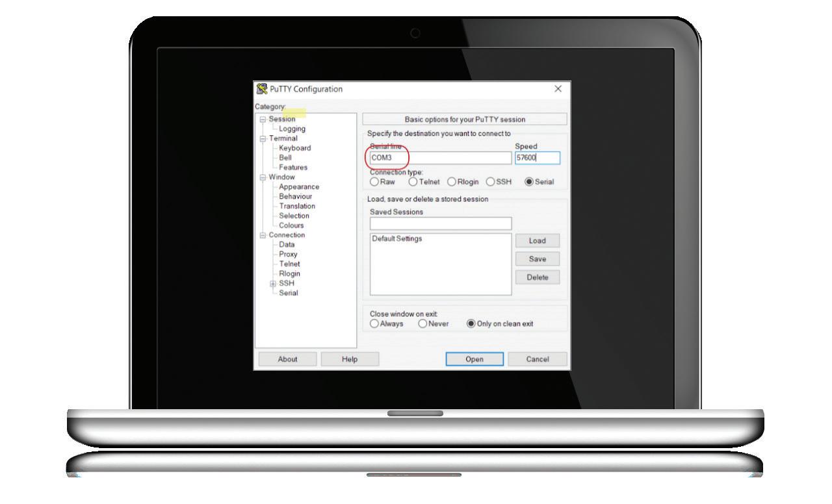832x504 pixels.
Task: Click the Cancel button
Action: pyautogui.click(x=538, y=359)
